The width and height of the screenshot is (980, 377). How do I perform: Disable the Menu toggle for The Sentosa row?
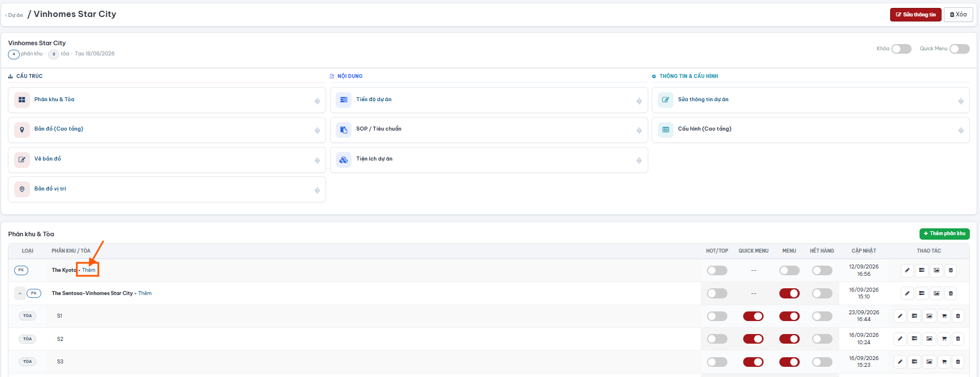coord(790,293)
